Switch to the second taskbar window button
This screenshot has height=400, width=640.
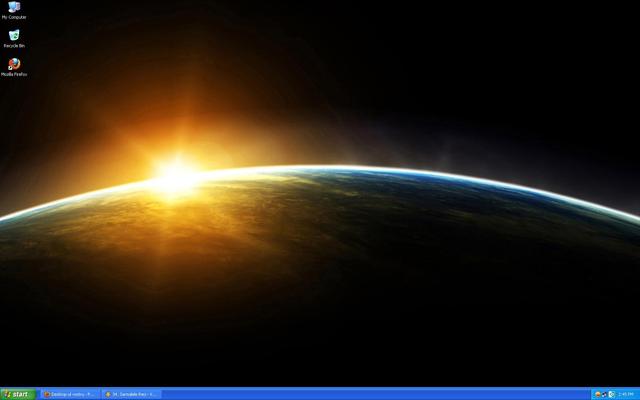pos(131,394)
